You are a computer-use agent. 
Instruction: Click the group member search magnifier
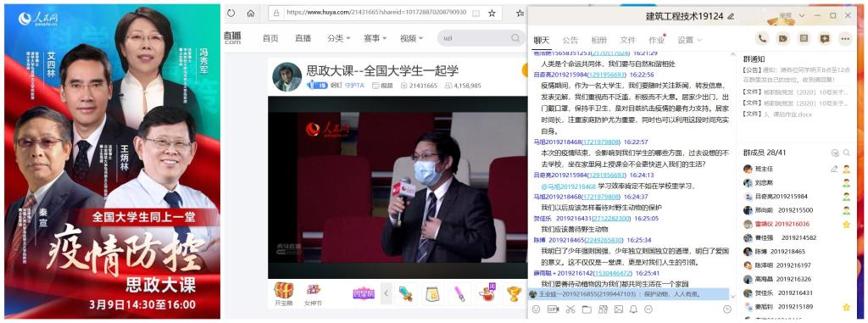[x=847, y=153]
